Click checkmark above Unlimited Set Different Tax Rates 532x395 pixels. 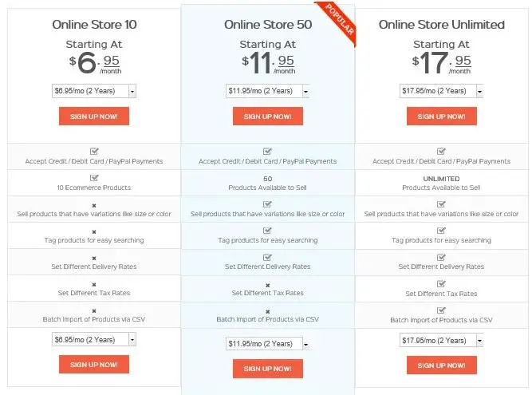pos(441,284)
